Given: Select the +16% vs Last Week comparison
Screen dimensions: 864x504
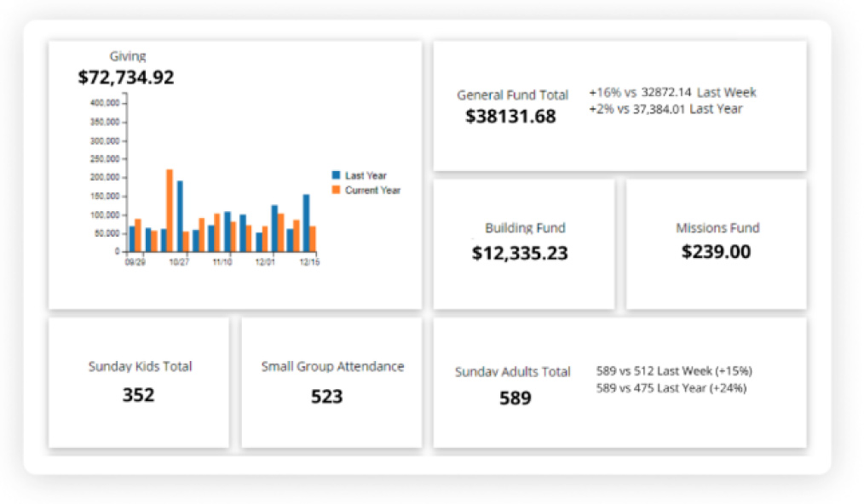Looking at the screenshot, I should [671, 93].
